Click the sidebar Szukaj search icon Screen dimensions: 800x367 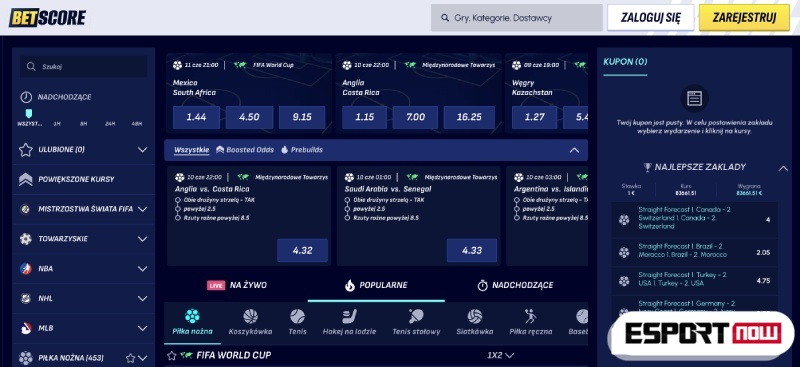(31, 66)
